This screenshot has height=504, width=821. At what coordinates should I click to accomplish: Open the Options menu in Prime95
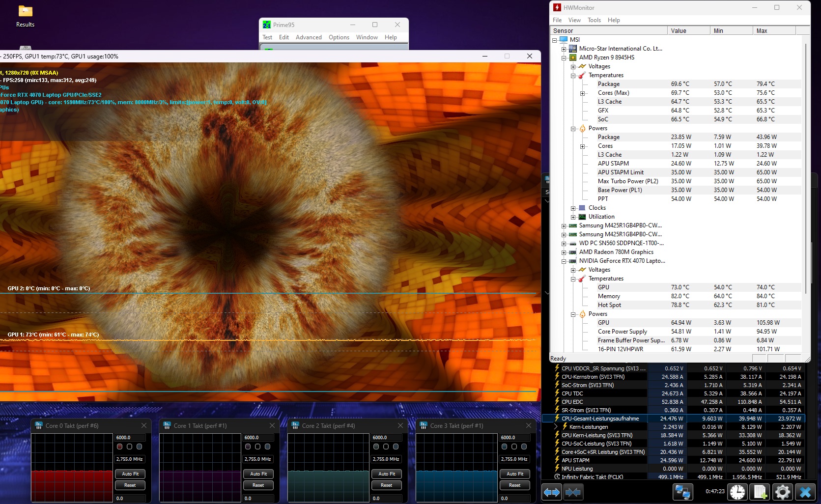tap(339, 37)
